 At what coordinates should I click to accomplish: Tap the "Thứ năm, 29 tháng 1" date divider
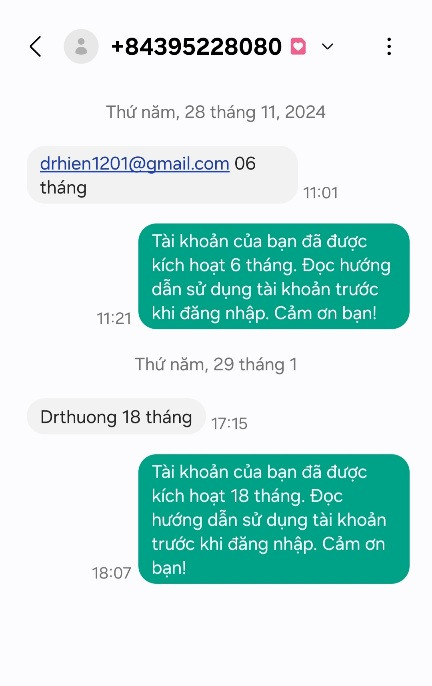tap(216, 364)
